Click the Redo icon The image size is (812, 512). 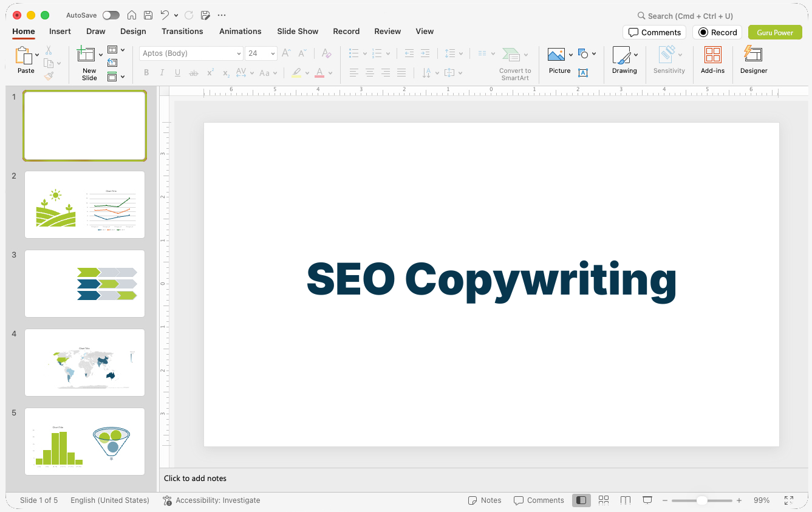[x=189, y=15]
